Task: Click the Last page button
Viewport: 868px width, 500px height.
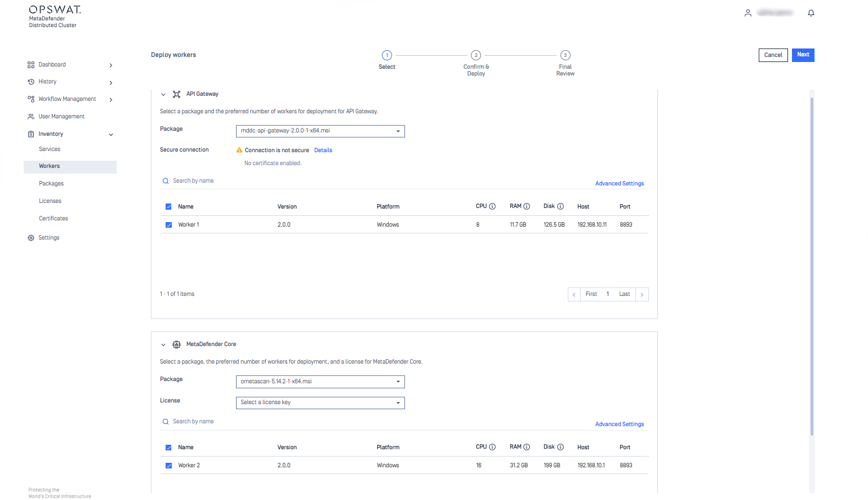Action: click(x=625, y=294)
